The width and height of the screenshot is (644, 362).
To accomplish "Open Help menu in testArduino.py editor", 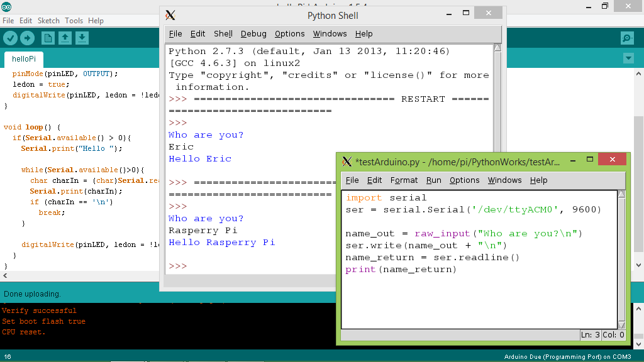I will point(538,180).
